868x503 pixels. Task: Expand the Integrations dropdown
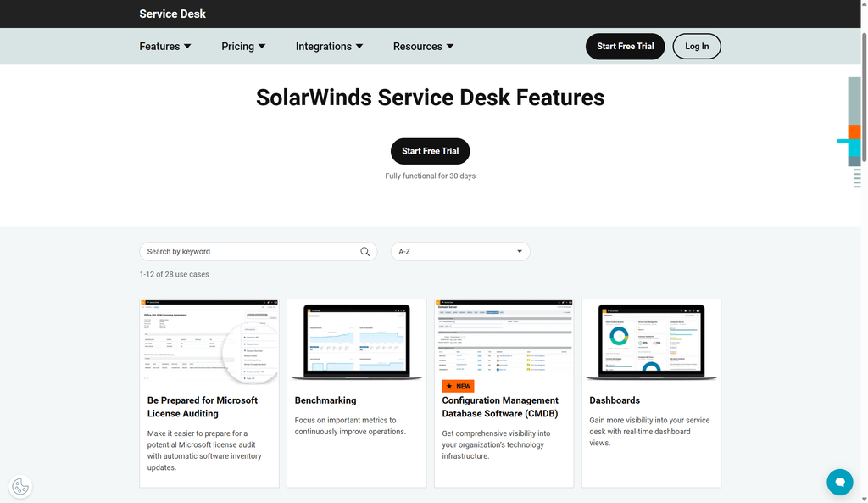(330, 46)
